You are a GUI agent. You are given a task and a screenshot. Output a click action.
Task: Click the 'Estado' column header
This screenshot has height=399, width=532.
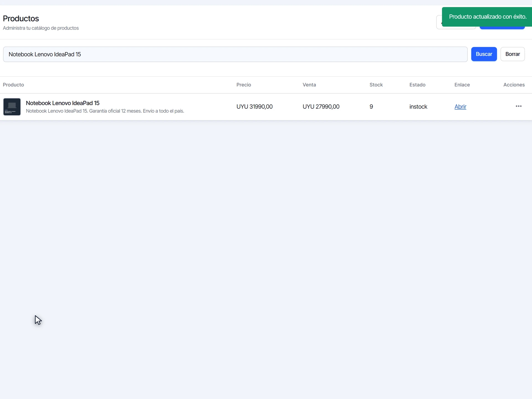(417, 85)
